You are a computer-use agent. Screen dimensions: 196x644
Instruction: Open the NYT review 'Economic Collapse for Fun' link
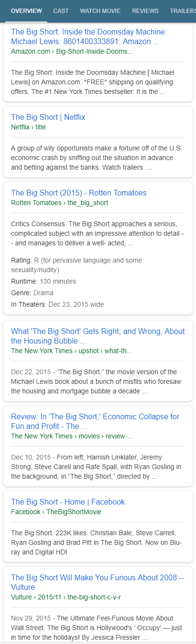click(x=95, y=421)
